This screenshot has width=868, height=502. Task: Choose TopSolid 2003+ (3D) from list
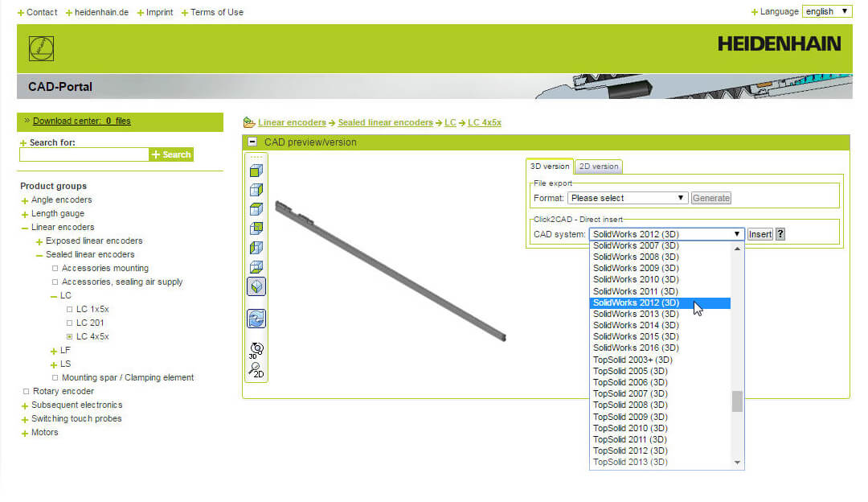click(x=660, y=360)
